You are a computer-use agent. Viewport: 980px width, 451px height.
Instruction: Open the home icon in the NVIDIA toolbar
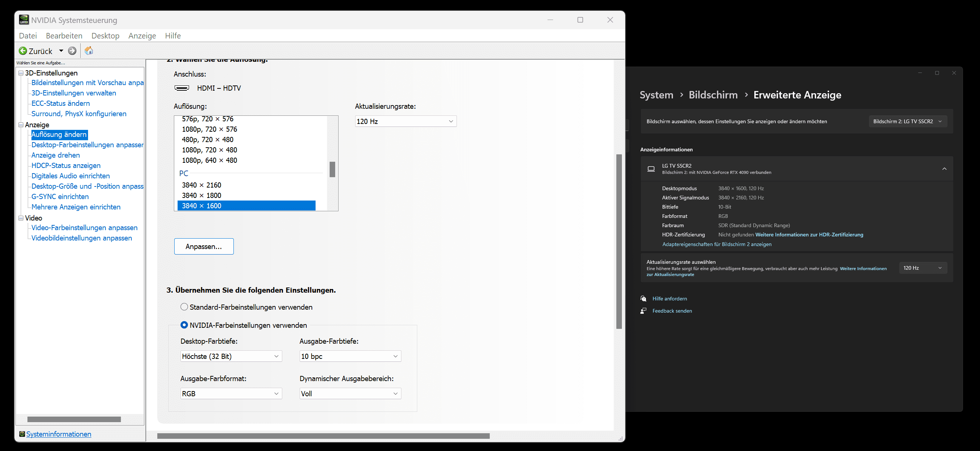point(89,51)
